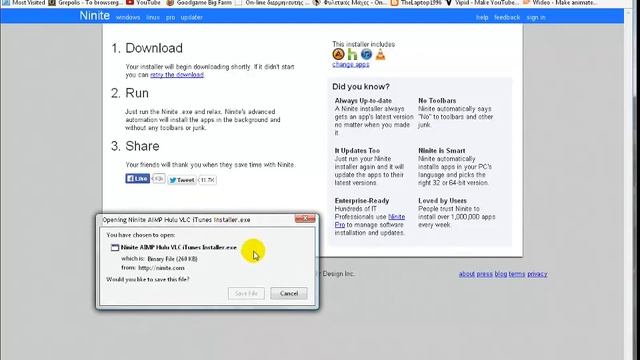This screenshot has height=360, width=640.
Task: Click the green Hulu app icon
Action: pyautogui.click(x=352, y=54)
